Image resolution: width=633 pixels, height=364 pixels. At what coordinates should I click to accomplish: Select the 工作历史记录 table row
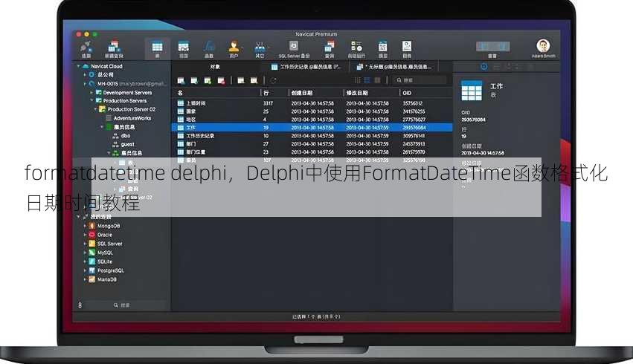pyautogui.click(x=312, y=136)
